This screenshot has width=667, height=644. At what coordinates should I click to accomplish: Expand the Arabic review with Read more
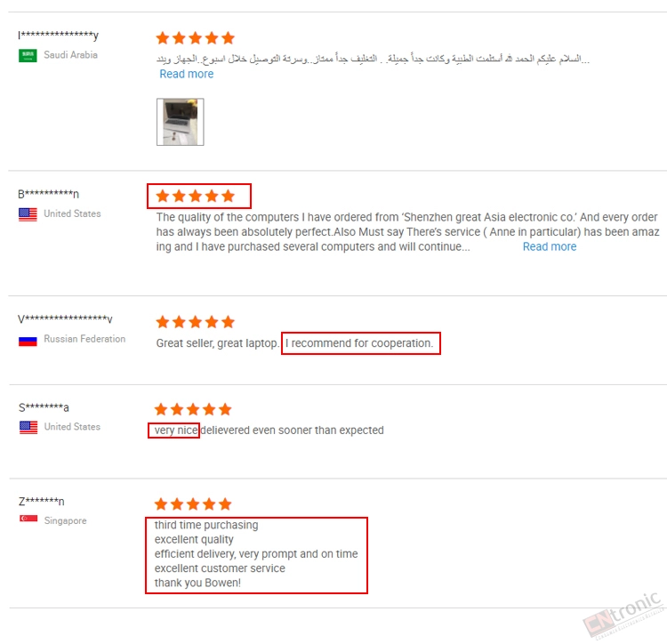tap(187, 74)
